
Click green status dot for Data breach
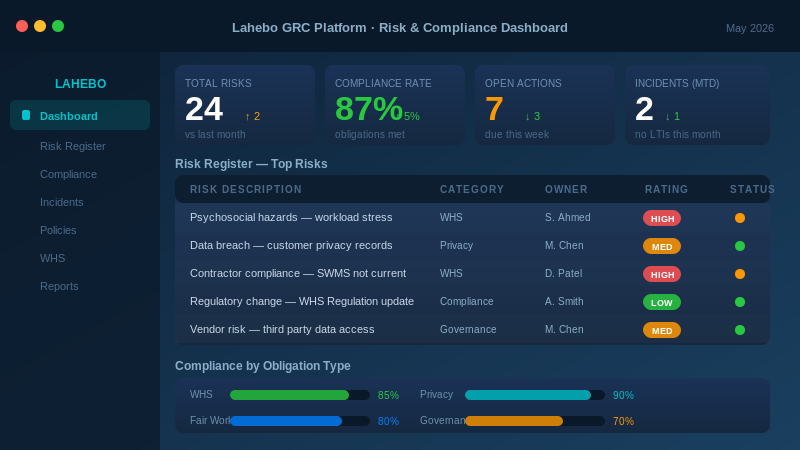tap(740, 246)
